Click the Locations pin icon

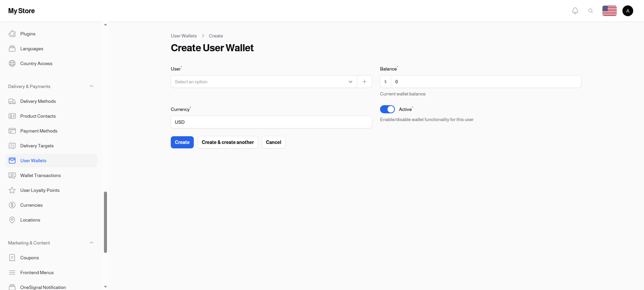12,220
